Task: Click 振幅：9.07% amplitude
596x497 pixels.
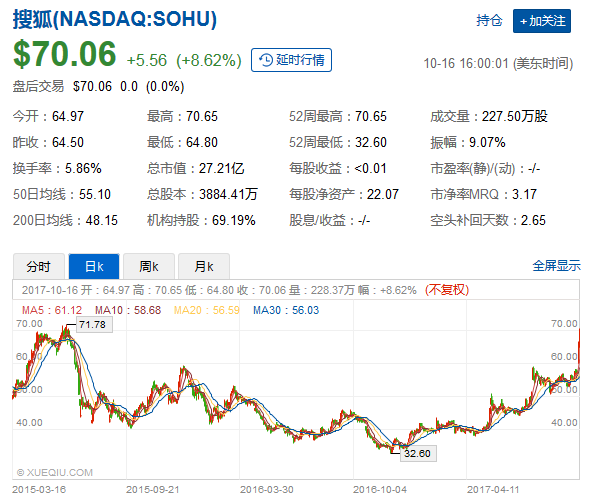Action: point(468,142)
